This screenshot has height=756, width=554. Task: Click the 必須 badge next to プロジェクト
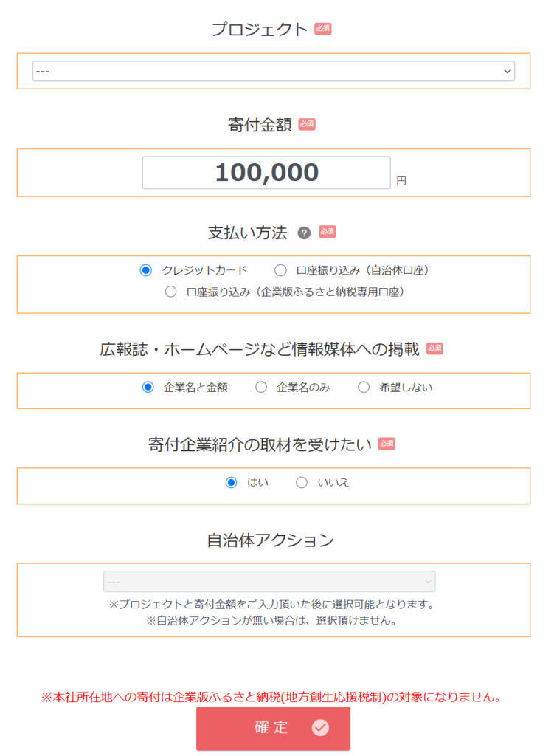(323, 29)
